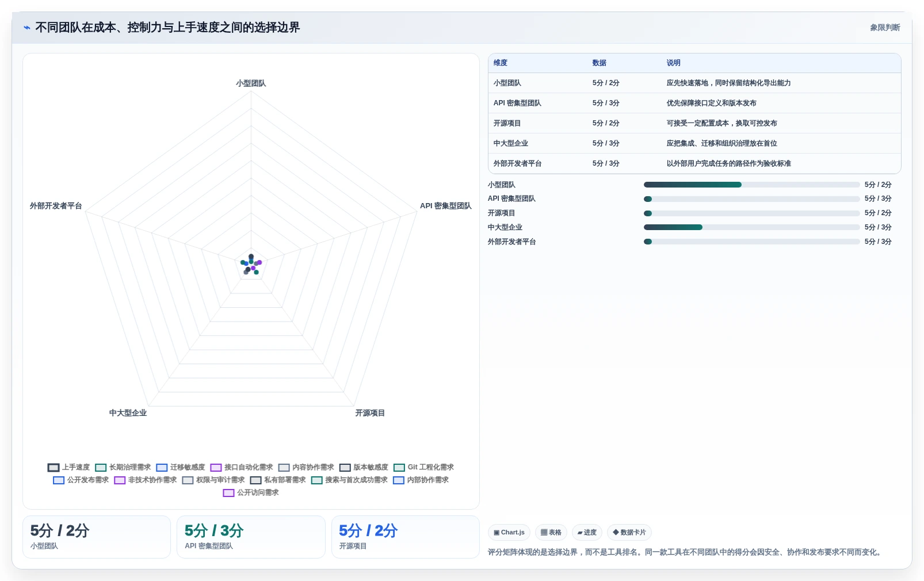Click the 进度 tag chip

(x=587, y=533)
